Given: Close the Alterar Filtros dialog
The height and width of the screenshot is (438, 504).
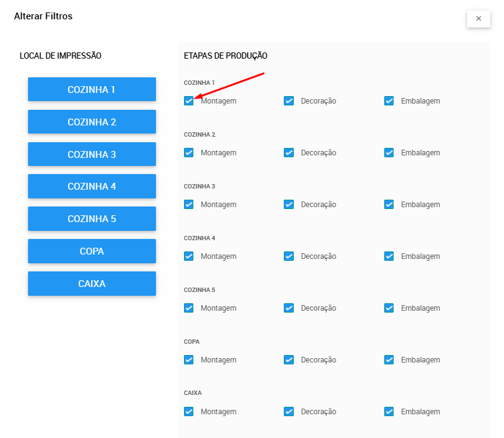Looking at the screenshot, I should coord(478,19).
